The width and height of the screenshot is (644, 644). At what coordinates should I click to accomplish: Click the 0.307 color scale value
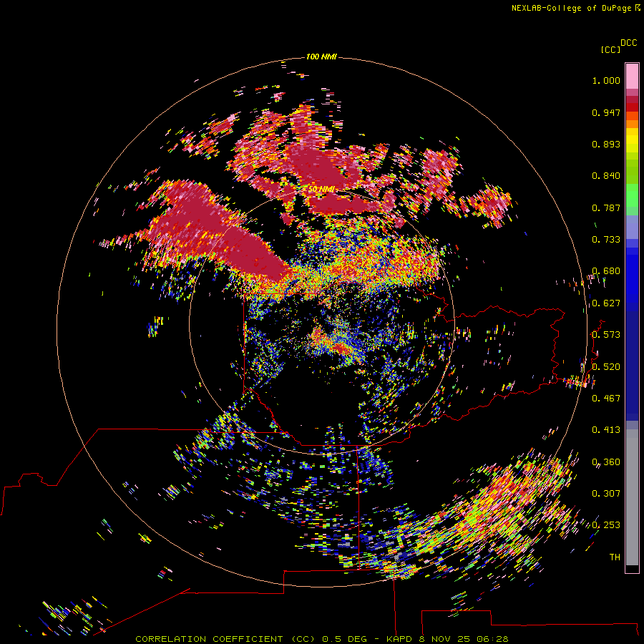coord(606,494)
